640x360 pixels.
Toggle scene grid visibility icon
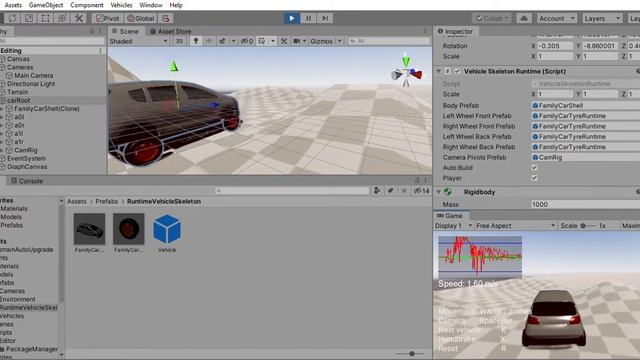pos(262,41)
